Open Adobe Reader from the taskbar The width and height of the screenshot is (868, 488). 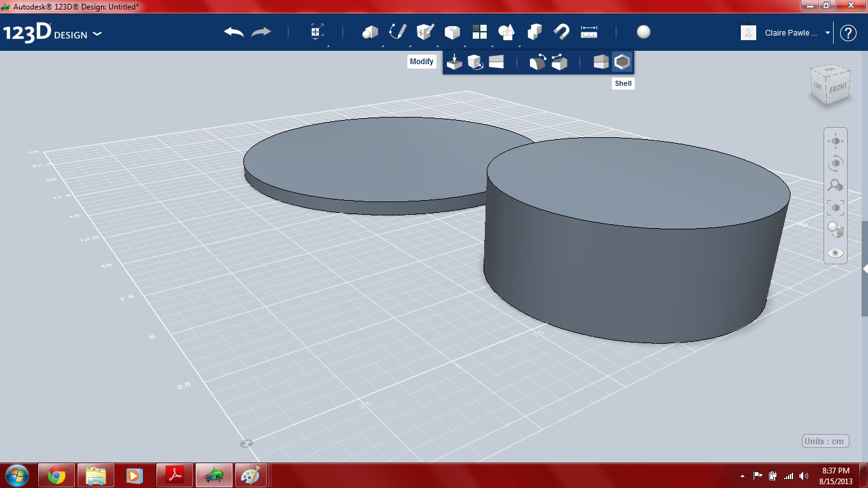174,475
